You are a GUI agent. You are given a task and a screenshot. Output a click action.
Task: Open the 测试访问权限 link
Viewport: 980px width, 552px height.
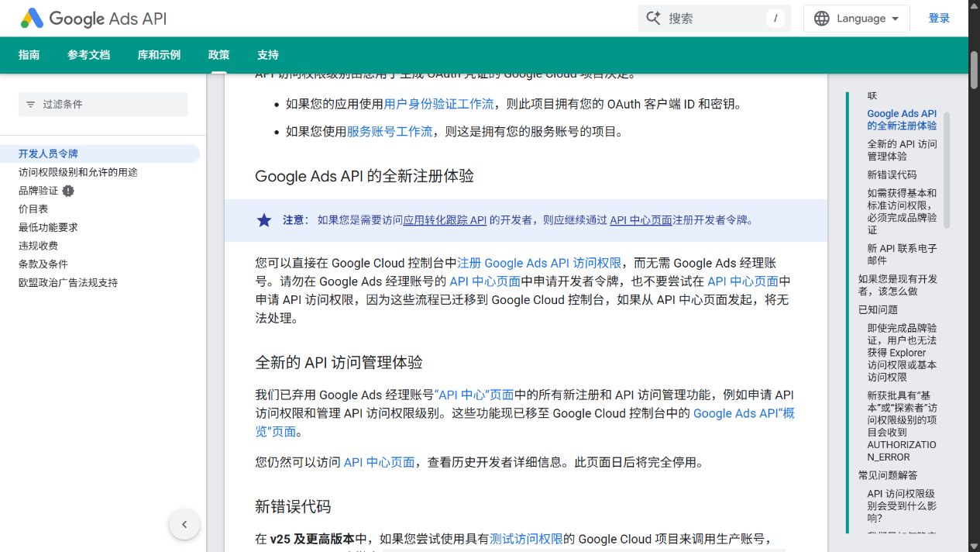(526, 539)
